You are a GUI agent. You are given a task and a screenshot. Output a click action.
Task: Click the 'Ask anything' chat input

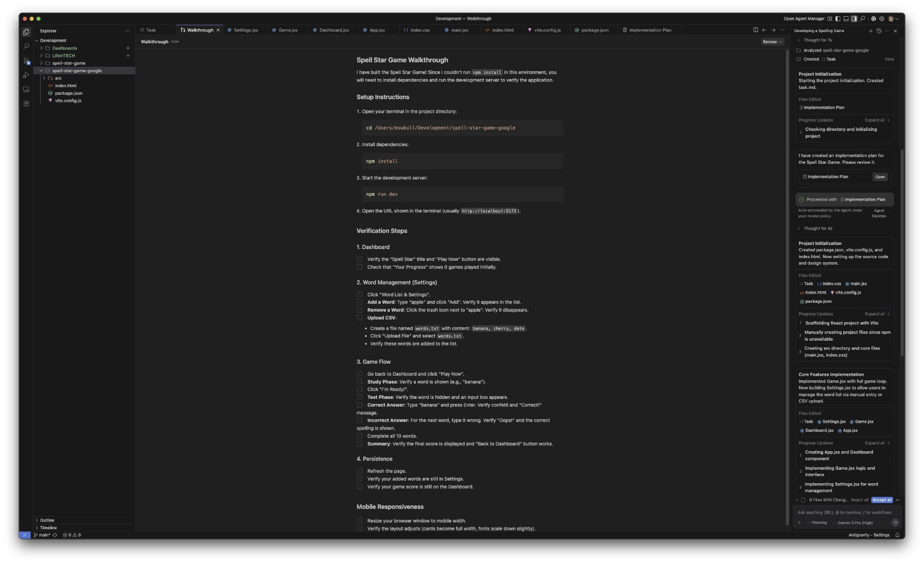tap(844, 513)
